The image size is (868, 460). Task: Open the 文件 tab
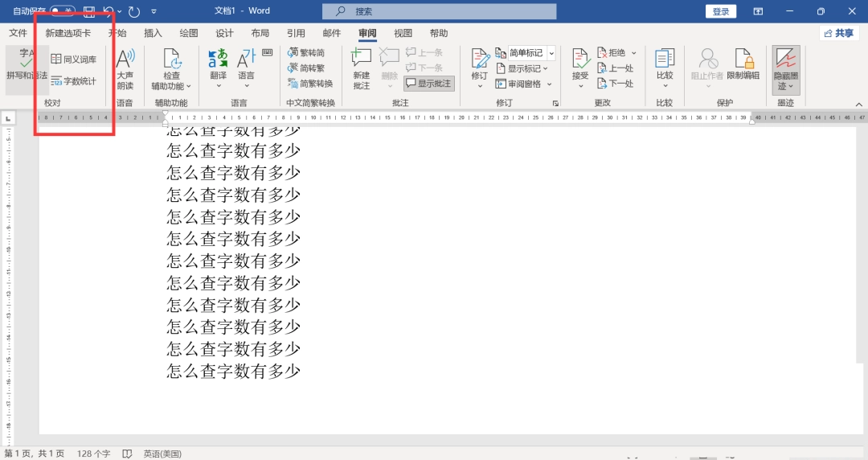point(18,33)
